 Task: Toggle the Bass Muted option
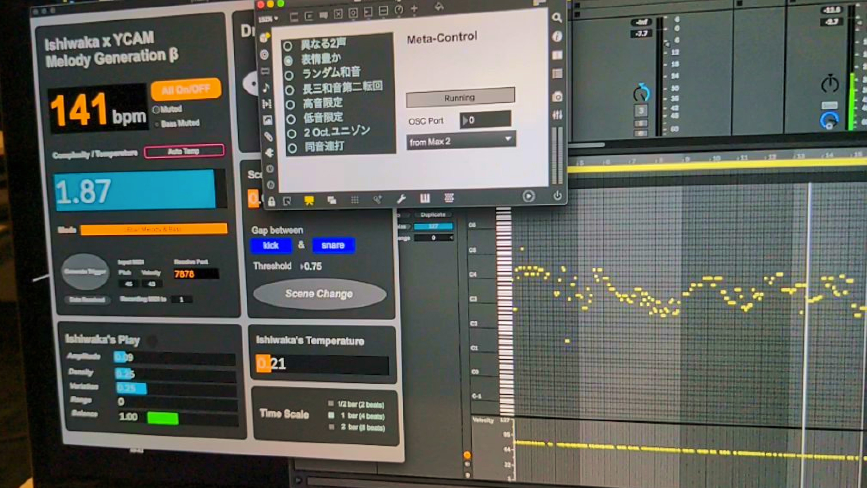pyautogui.click(x=157, y=125)
